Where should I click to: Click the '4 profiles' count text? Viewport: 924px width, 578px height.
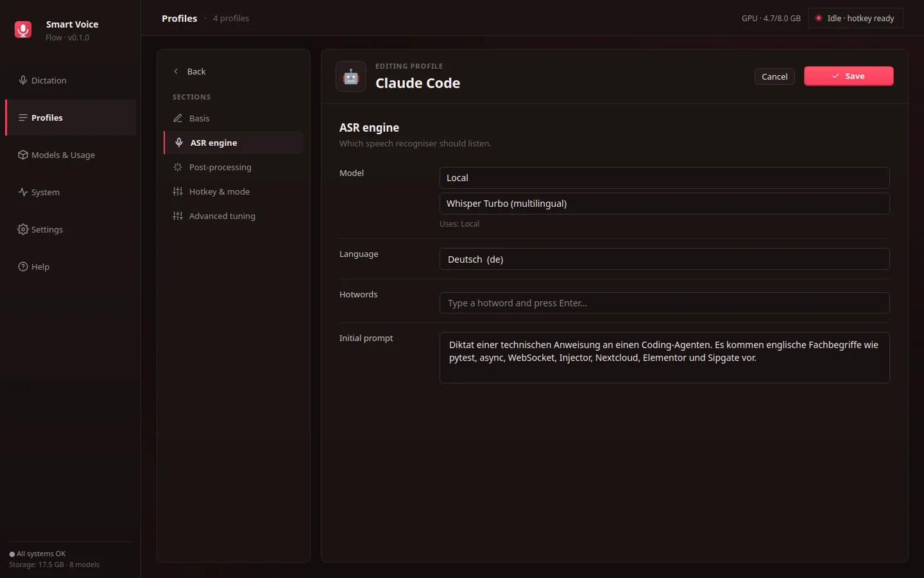coord(231,18)
